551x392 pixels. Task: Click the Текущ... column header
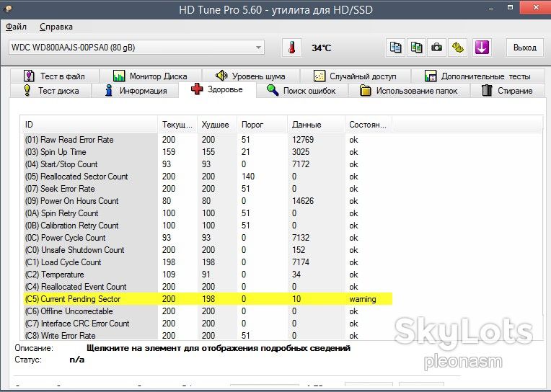point(177,125)
